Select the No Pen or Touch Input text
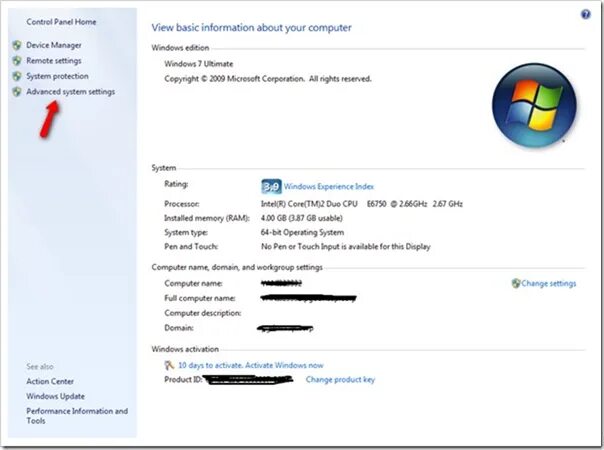This screenshot has height=450, width=604. click(x=346, y=247)
